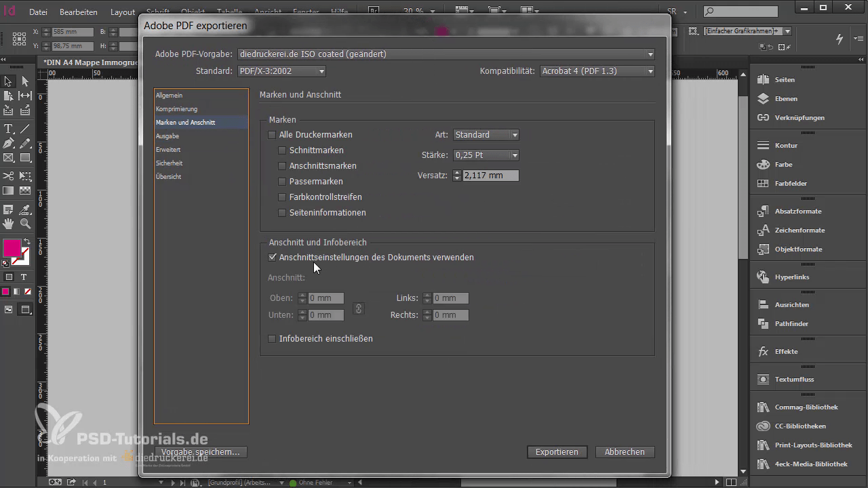Enable the Seiteninformationen checkbox
The width and height of the screenshot is (868, 488).
click(x=283, y=213)
